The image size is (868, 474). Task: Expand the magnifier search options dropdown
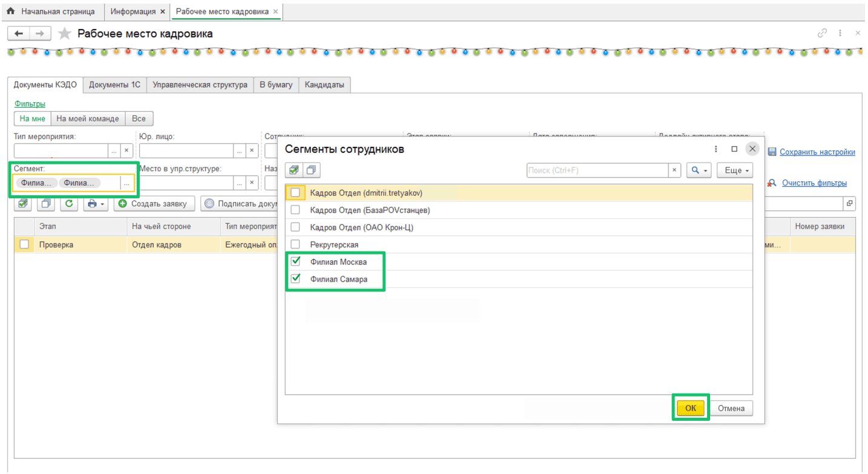tap(699, 170)
